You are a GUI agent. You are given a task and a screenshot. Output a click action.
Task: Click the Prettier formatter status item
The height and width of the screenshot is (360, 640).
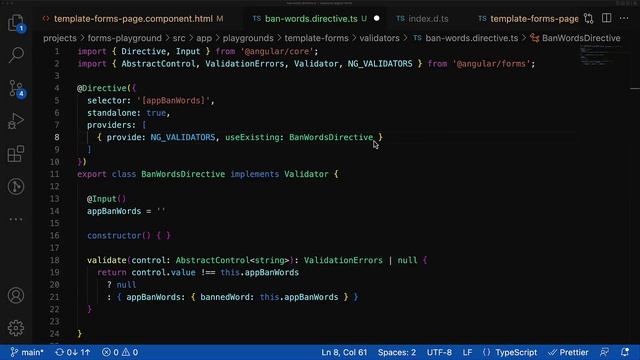tap(568, 352)
